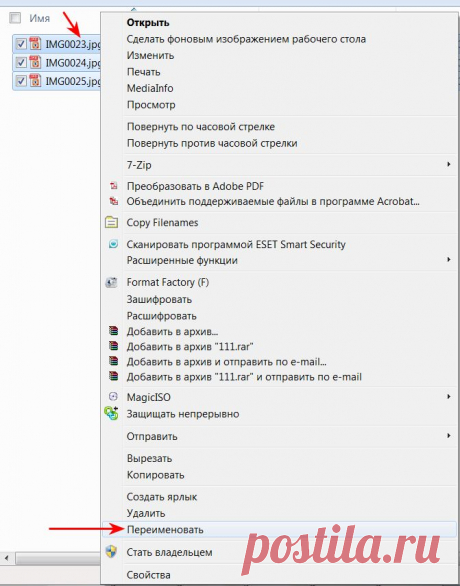The width and height of the screenshot is (460, 586).
Task: Click the 'Имя' column header
Action: [x=40, y=18]
